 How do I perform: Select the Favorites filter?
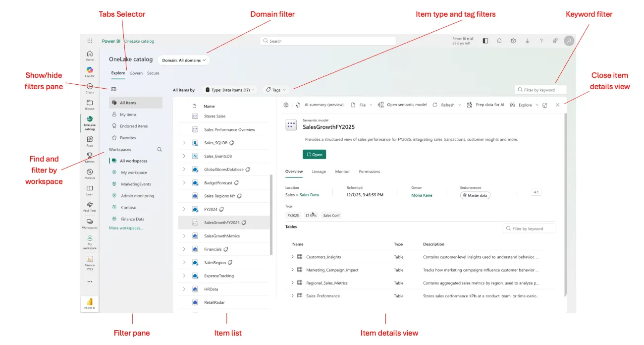(136, 138)
